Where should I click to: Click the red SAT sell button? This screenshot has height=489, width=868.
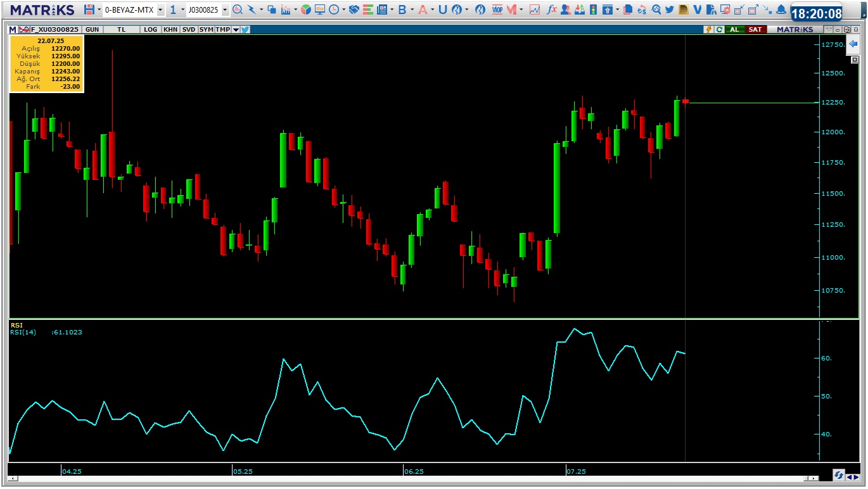click(x=755, y=30)
